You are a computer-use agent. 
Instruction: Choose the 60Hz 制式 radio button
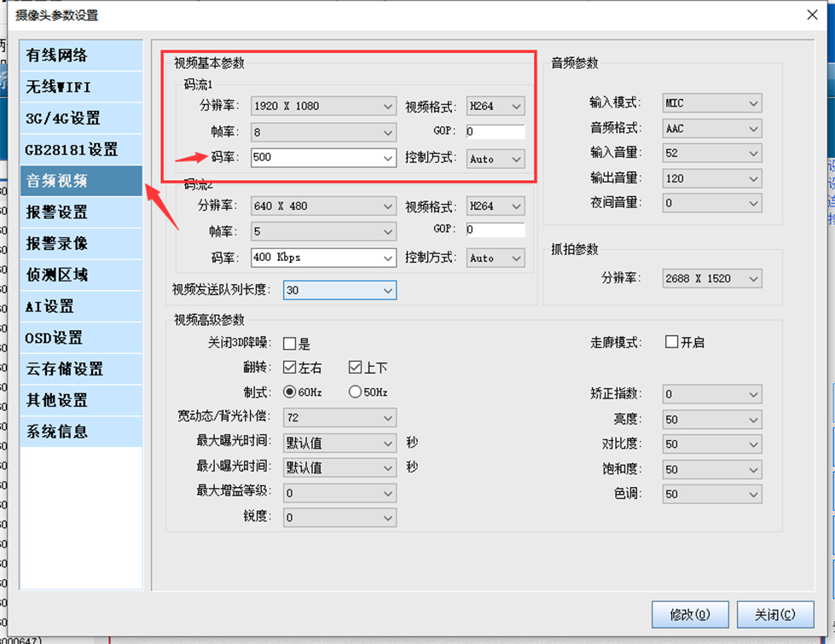(289, 392)
